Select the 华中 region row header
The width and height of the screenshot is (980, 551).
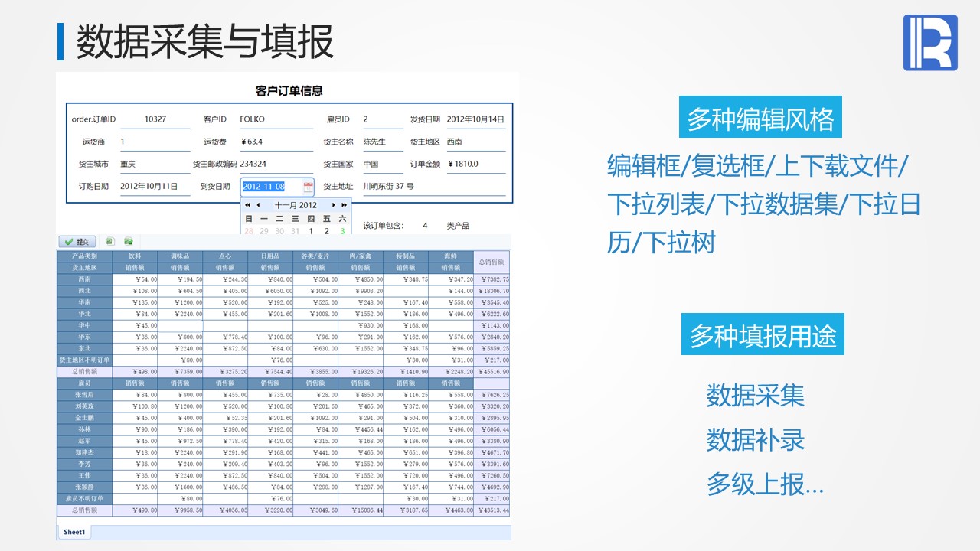(84, 325)
